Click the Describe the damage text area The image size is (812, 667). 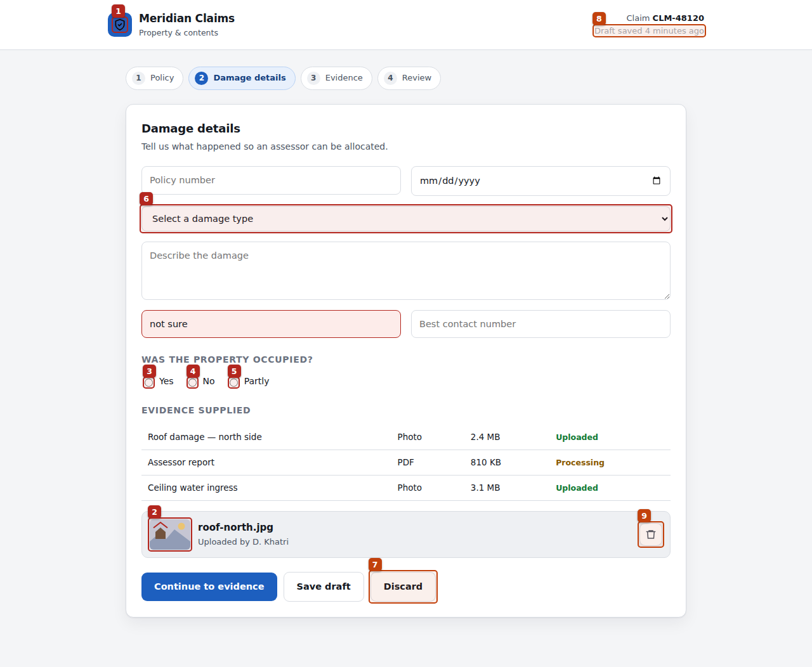click(406, 271)
